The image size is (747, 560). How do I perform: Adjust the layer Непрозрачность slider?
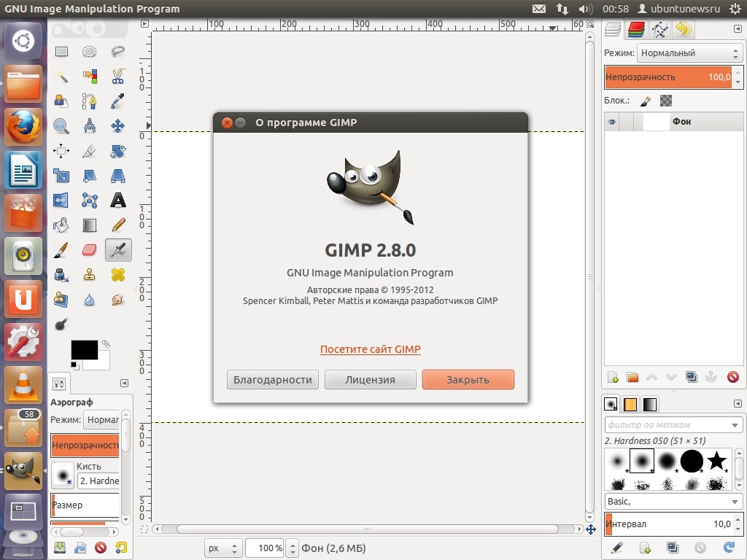669,77
